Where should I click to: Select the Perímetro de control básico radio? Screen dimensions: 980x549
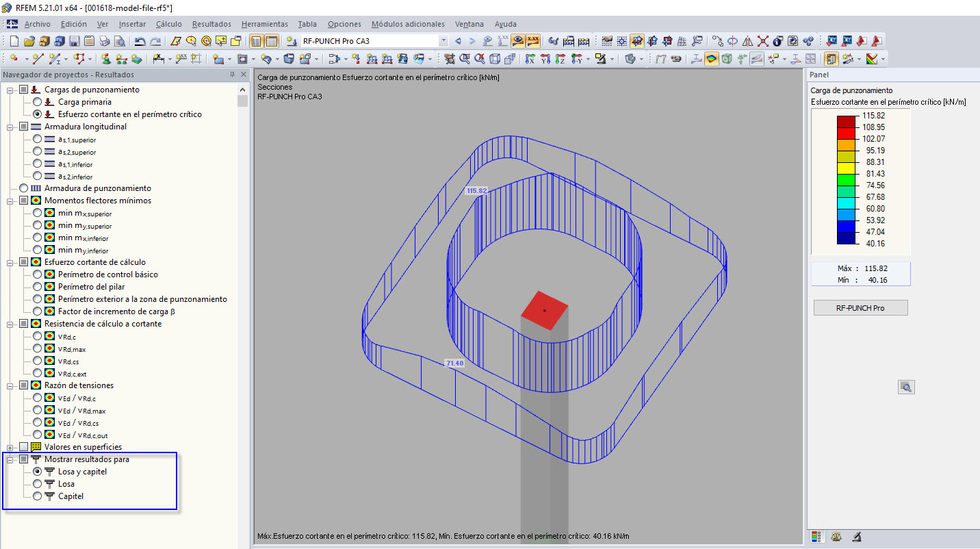(x=37, y=274)
